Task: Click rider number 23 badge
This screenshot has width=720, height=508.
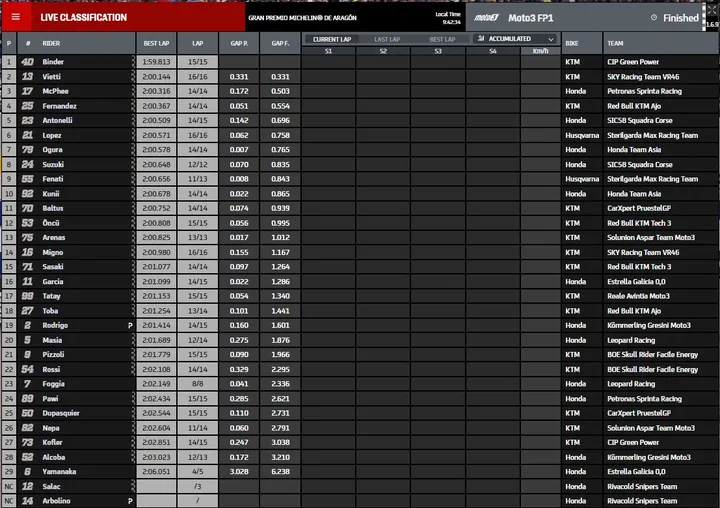Action: click(x=27, y=120)
